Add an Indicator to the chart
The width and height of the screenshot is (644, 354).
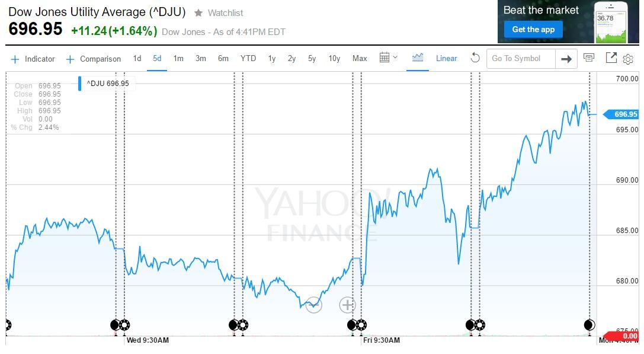point(33,59)
